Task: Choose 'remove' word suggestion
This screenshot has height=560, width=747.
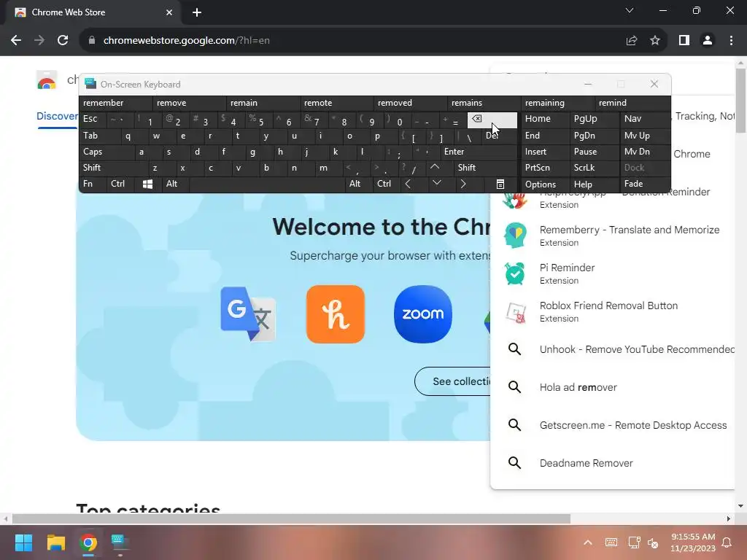Action: tap(189, 103)
